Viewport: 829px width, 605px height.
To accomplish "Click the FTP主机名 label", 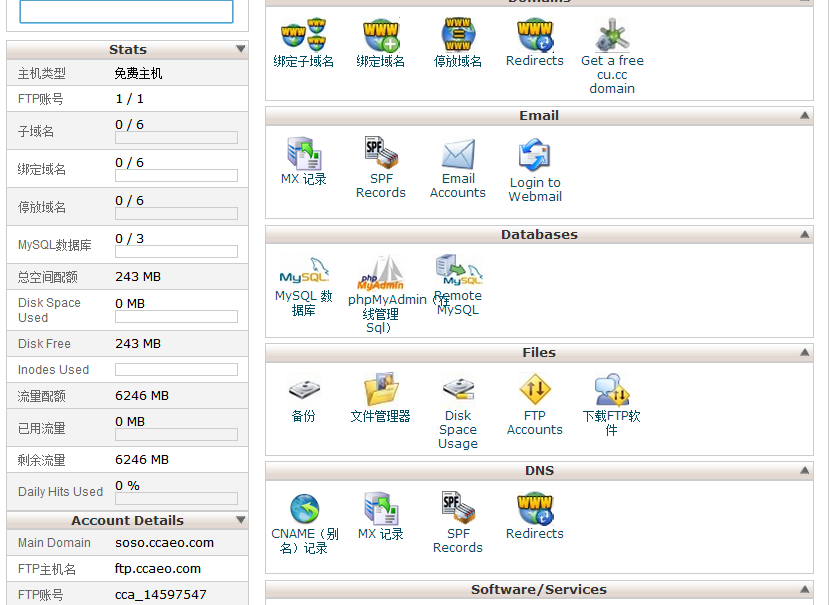I will [x=47, y=569].
